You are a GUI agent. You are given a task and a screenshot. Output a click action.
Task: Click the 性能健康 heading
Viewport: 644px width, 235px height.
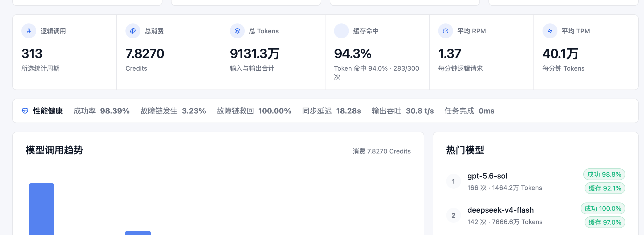pos(48,111)
